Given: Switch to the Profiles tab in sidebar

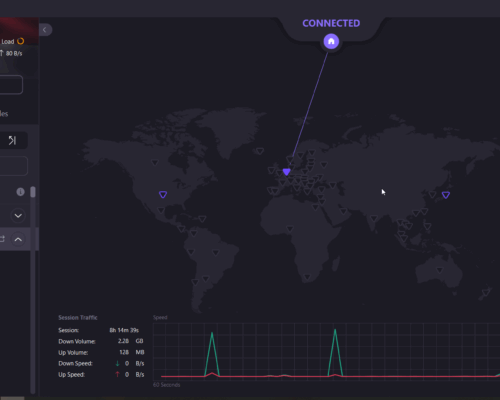Looking at the screenshot, I should point(4,114).
